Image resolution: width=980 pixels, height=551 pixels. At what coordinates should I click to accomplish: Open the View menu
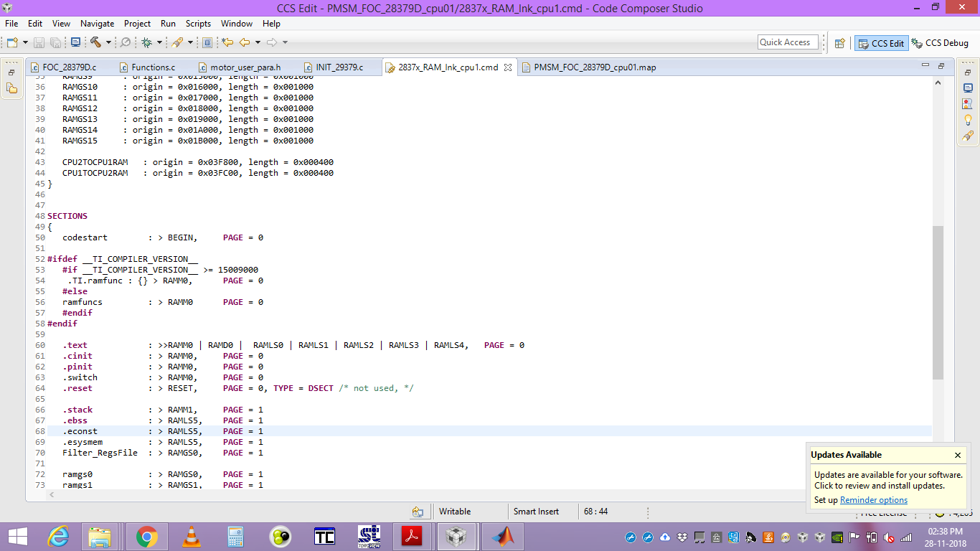[62, 24]
